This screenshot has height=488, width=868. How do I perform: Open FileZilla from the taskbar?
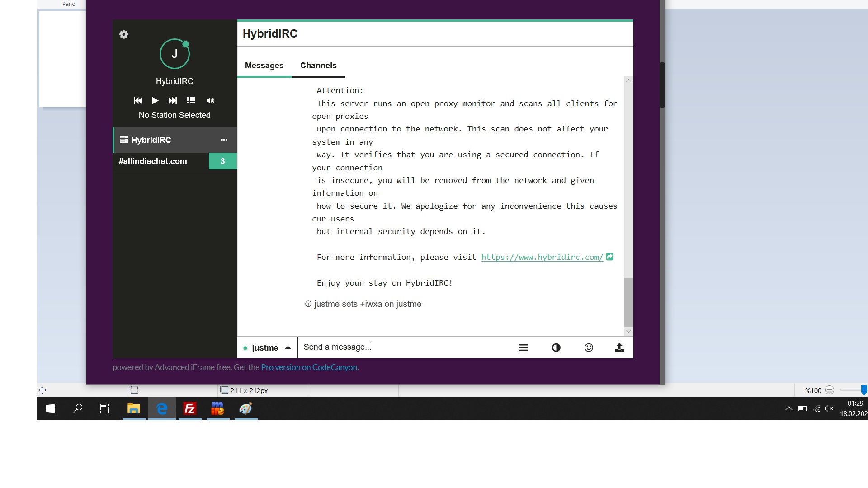pyautogui.click(x=190, y=408)
